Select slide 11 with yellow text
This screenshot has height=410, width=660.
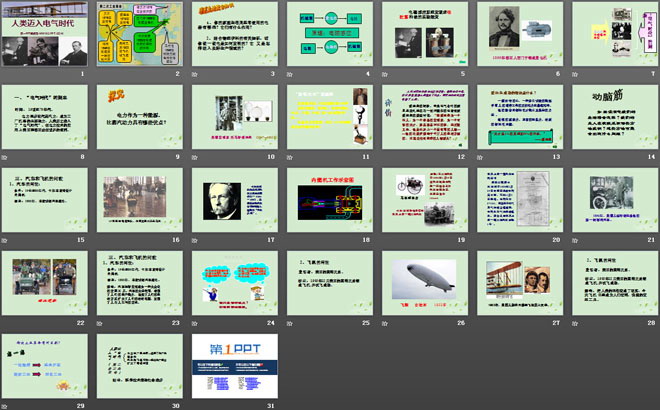330,117
